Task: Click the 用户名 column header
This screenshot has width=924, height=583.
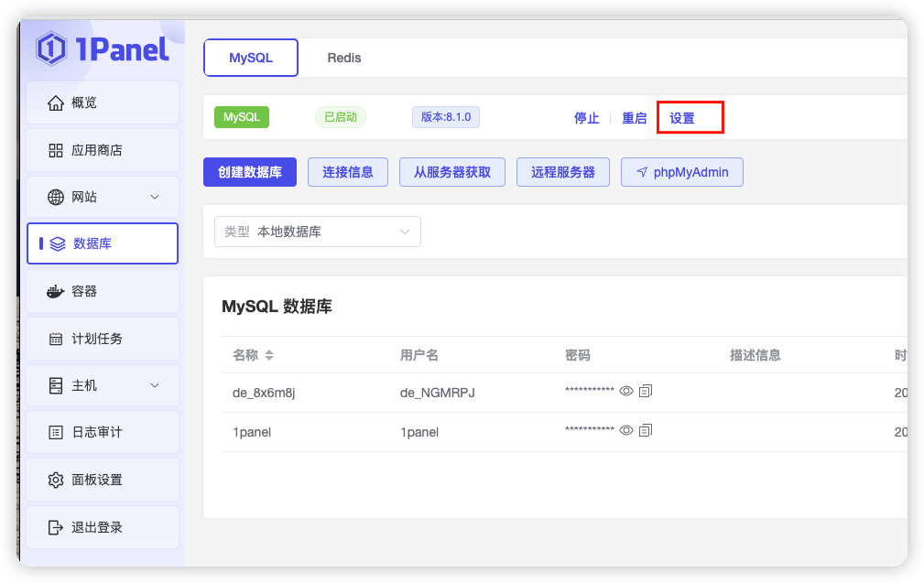Action: (419, 355)
